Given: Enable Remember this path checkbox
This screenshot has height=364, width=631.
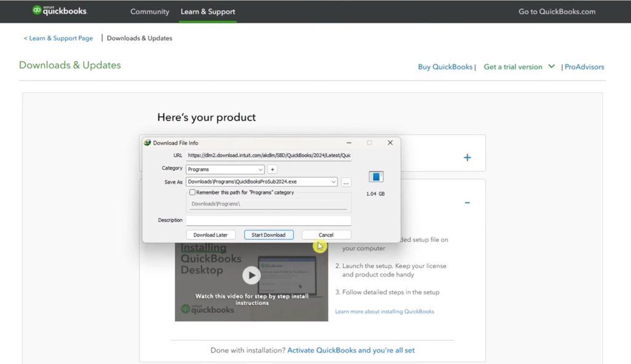Looking at the screenshot, I should (192, 192).
